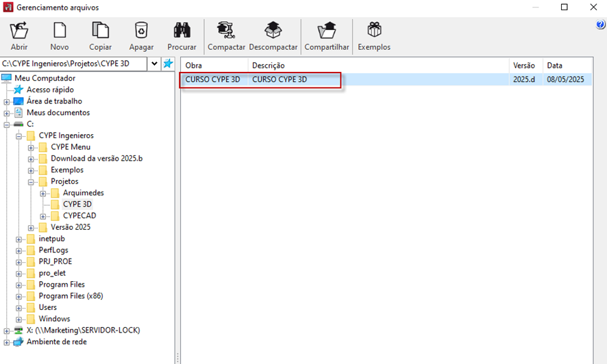Select the CYPECAD folder in the tree

click(x=78, y=216)
